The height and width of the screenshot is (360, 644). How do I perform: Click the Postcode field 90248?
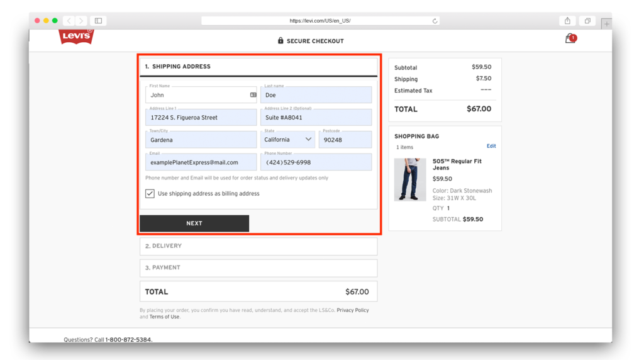[345, 140]
